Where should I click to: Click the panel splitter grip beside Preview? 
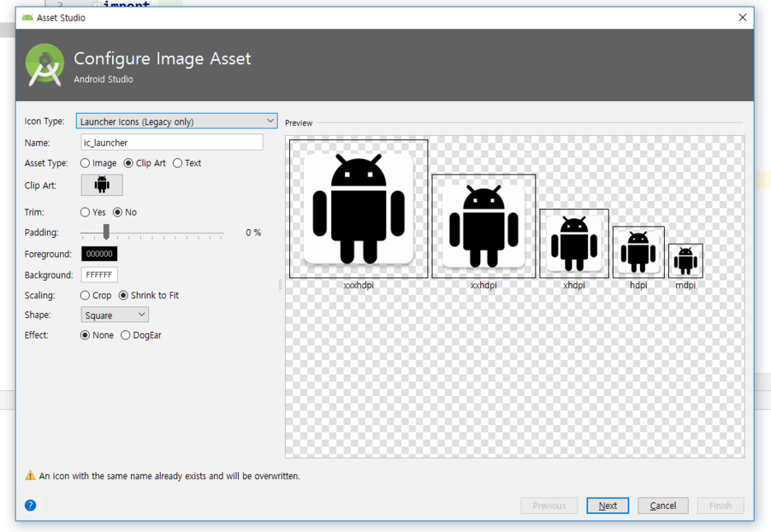pos(281,285)
